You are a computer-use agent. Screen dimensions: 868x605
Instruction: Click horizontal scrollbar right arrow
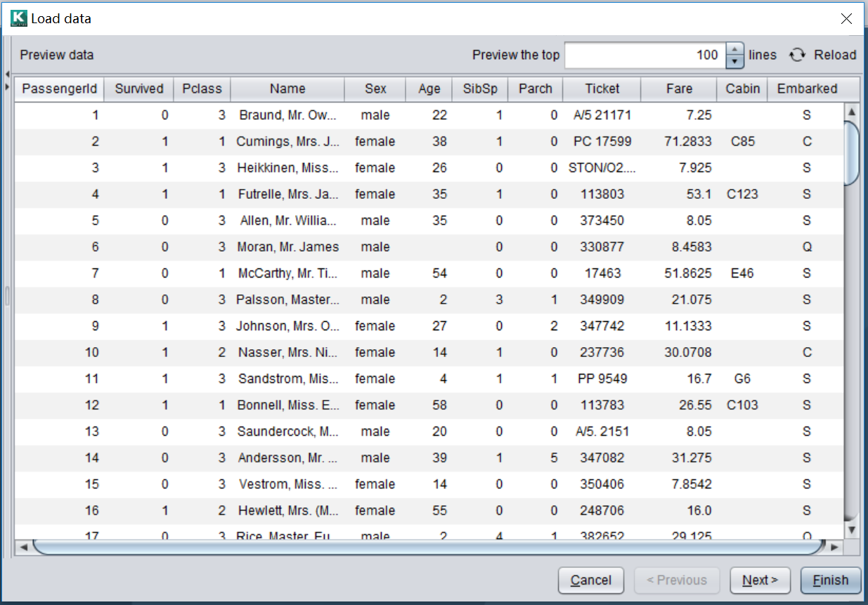coord(835,547)
